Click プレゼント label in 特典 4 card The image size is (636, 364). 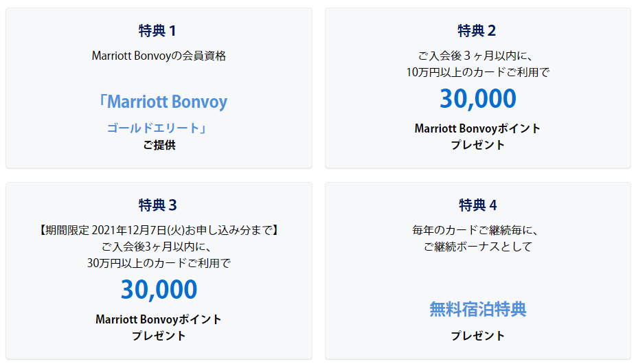click(478, 336)
